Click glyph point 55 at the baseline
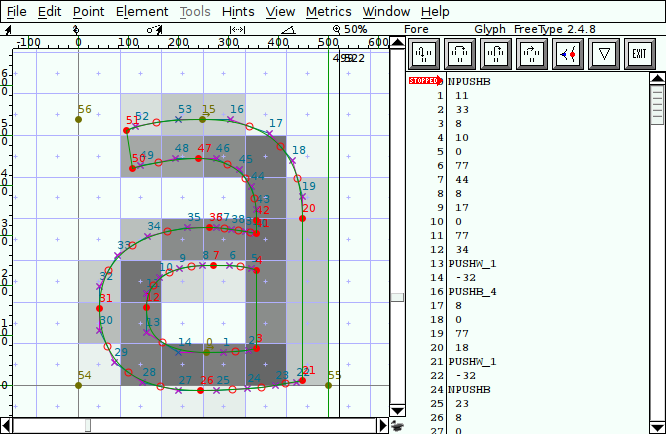 pos(328,384)
